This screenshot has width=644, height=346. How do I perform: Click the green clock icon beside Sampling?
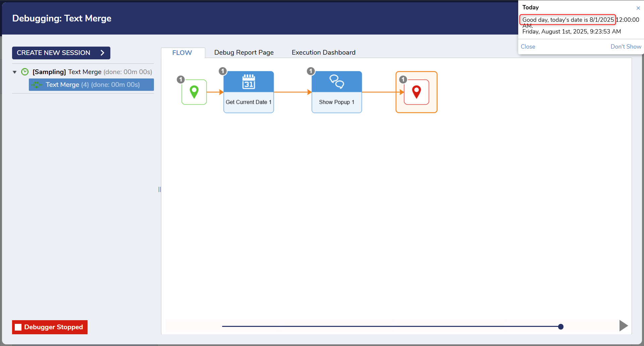(25, 72)
